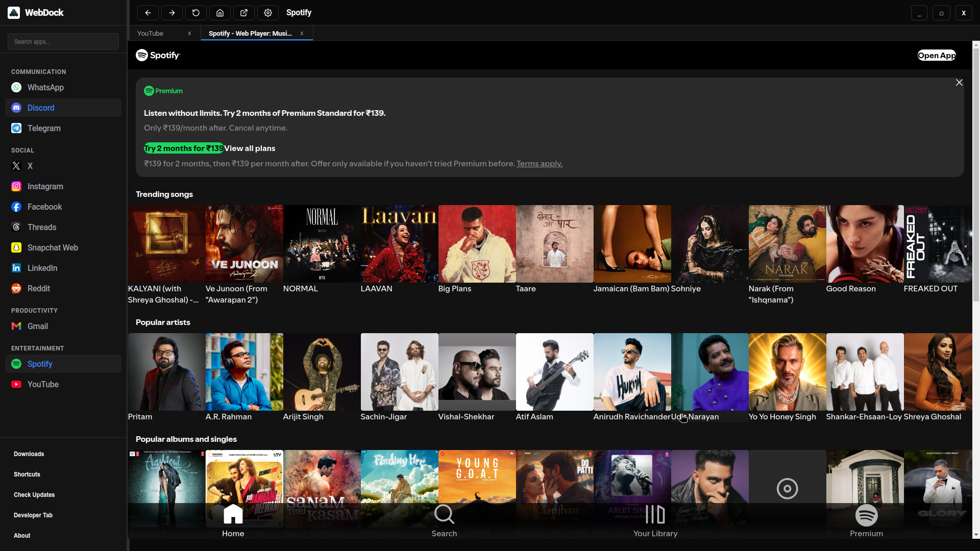Open the Developer Tab entry
Image resolution: width=980 pixels, height=551 pixels.
point(33,515)
